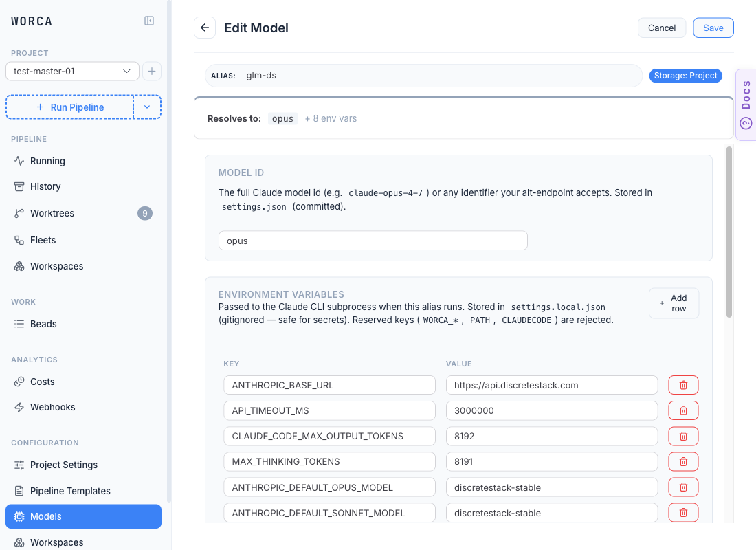Delete the ANTHROPIC_BASE_URL row
The height and width of the screenshot is (550, 756).
[x=683, y=386]
